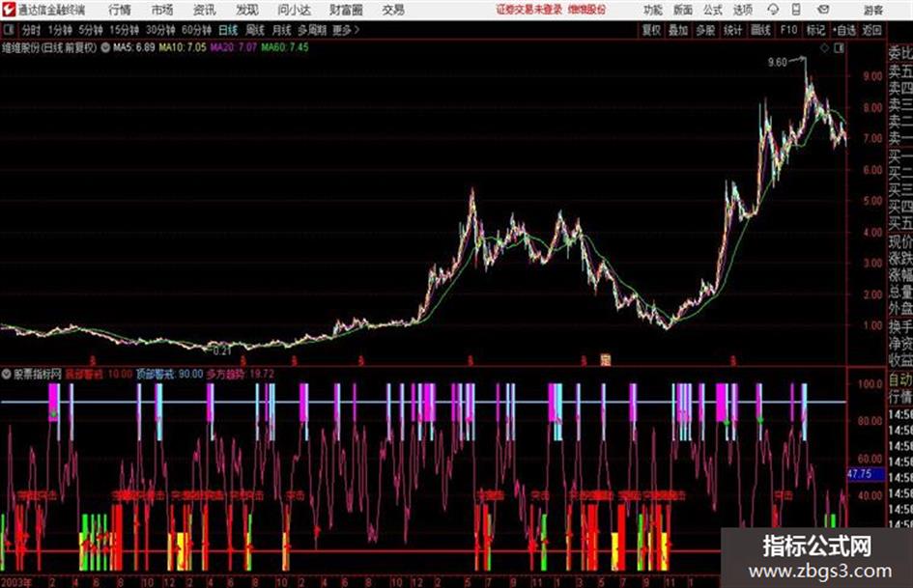Open the 资讯 menu
Viewport: 913px width, 588px height.
coord(205,10)
